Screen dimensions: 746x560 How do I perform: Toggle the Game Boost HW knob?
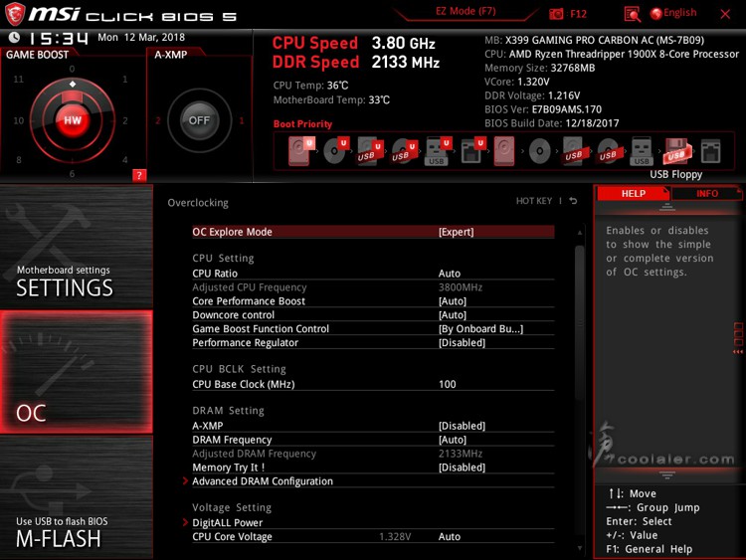click(x=73, y=120)
